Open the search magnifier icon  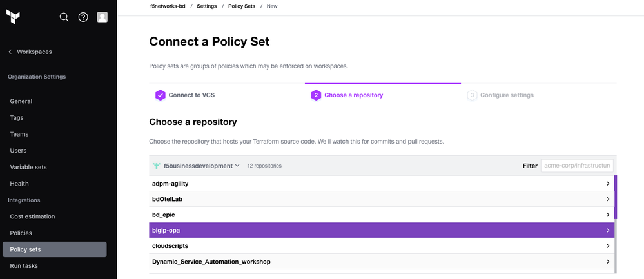[64, 17]
